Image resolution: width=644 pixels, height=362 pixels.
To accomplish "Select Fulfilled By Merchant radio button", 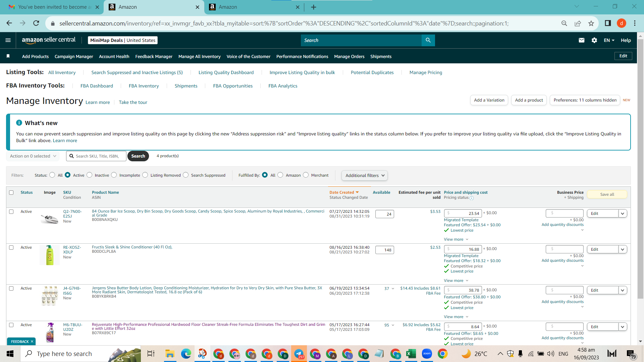I will [x=306, y=175].
